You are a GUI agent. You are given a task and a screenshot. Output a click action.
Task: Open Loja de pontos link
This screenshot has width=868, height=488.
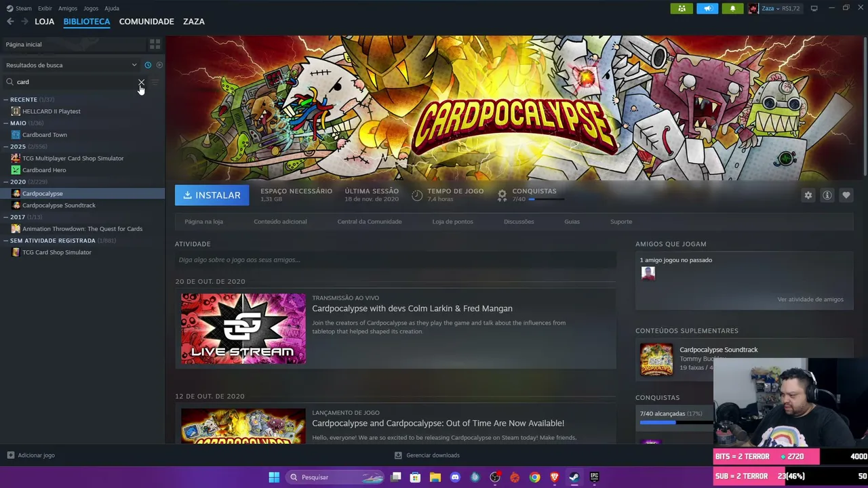point(452,222)
